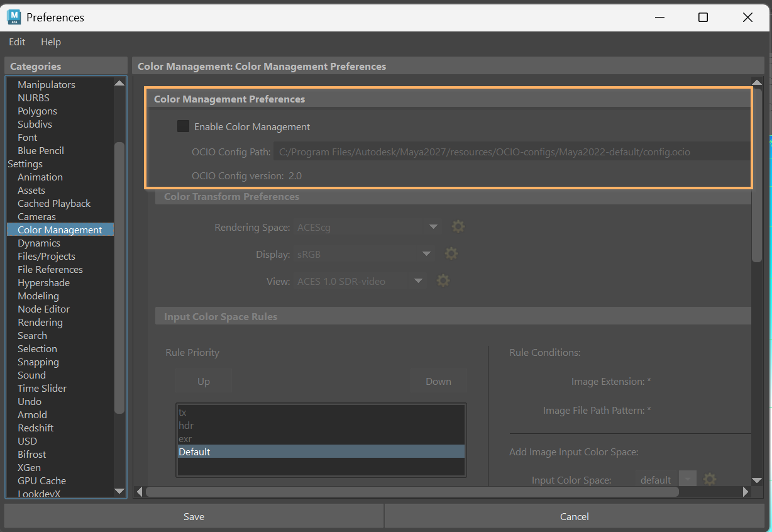Collapse Color Transform Preferences section header
Viewport: 772px width, 532px height.
(453, 197)
